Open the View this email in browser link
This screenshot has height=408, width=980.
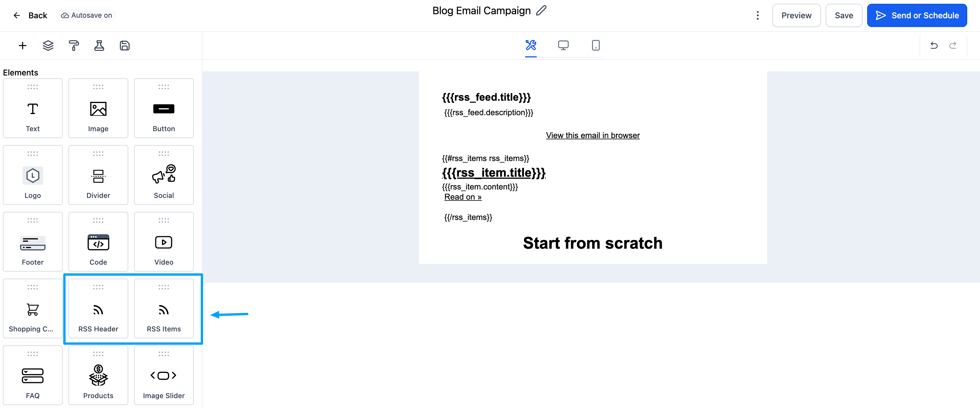593,136
